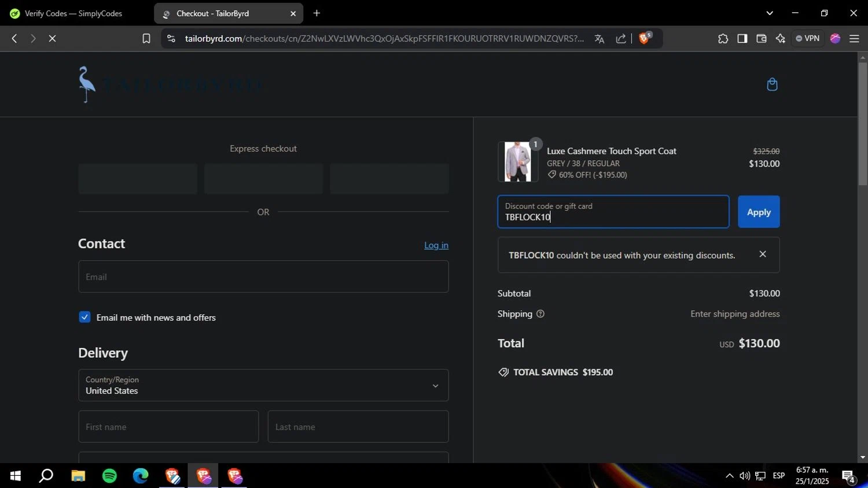Image resolution: width=868 pixels, height=488 pixels.
Task: Open the page translate icon
Action: click(599, 39)
